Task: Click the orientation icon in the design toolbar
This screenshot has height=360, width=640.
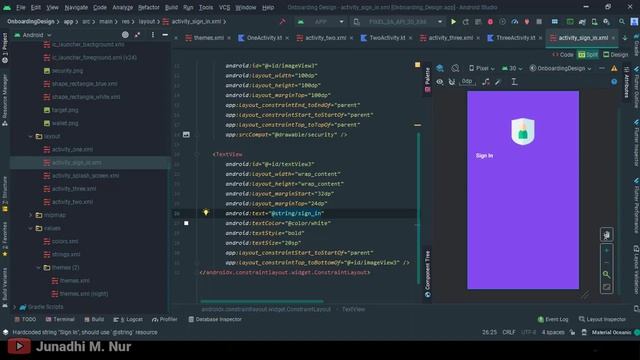Action: (x=455, y=68)
